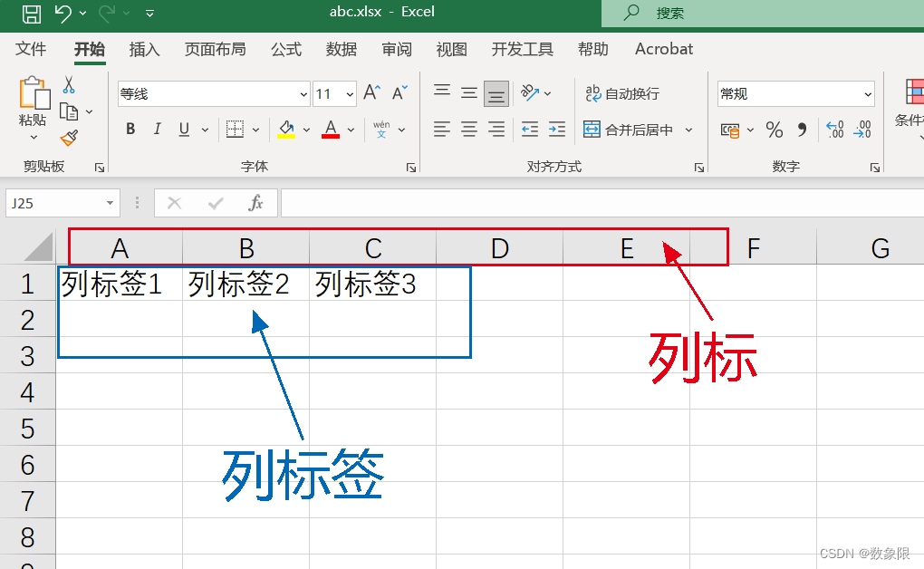
Task: Click the Select All corner triangle
Action: point(38,246)
